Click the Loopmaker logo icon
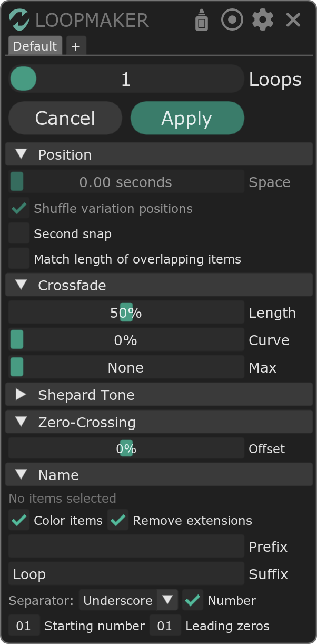The height and width of the screenshot is (644, 317). click(19, 20)
